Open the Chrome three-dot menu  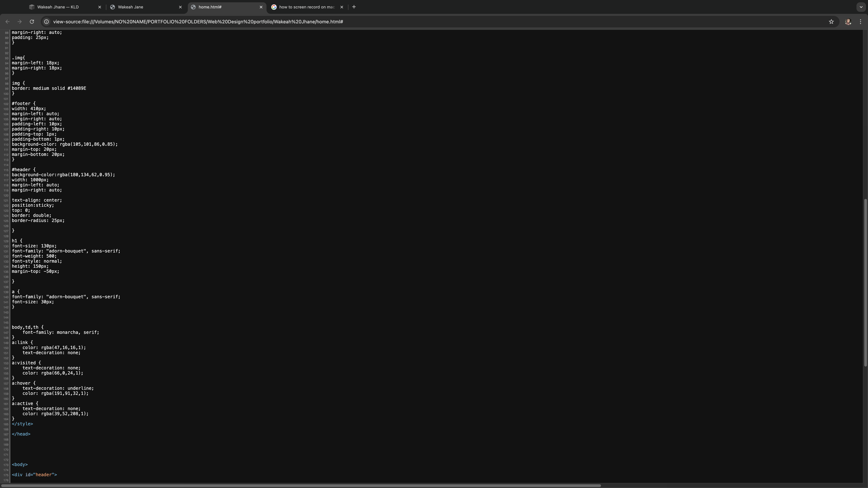point(861,22)
